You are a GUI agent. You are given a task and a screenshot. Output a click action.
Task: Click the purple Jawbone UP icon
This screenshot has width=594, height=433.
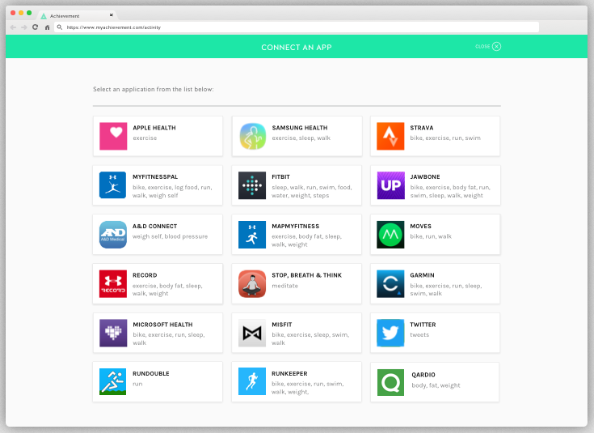click(391, 185)
